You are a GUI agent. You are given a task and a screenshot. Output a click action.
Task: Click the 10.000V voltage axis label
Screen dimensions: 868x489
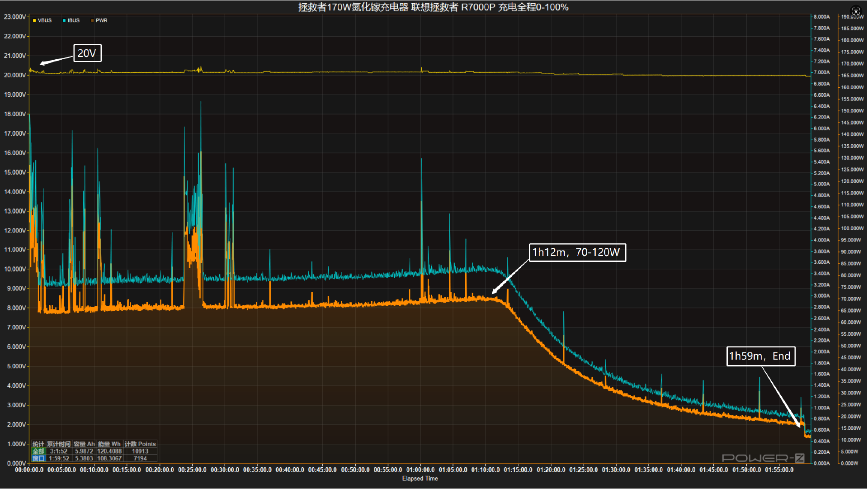(x=15, y=269)
